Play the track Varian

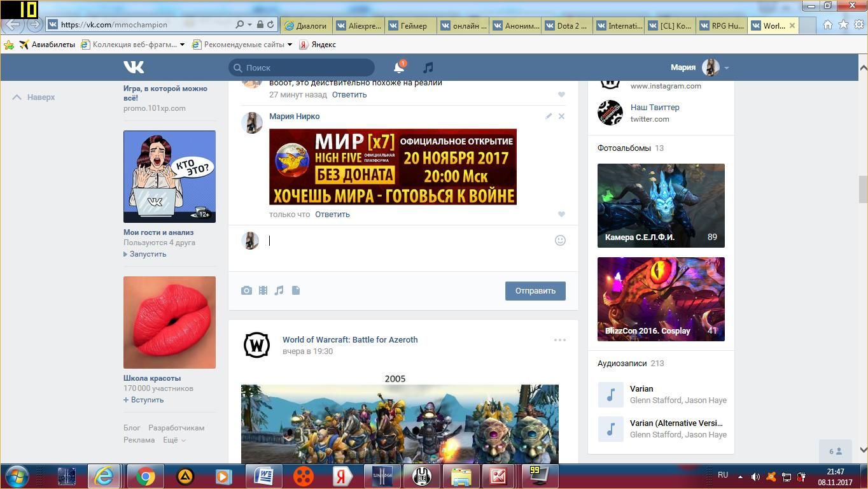[610, 395]
